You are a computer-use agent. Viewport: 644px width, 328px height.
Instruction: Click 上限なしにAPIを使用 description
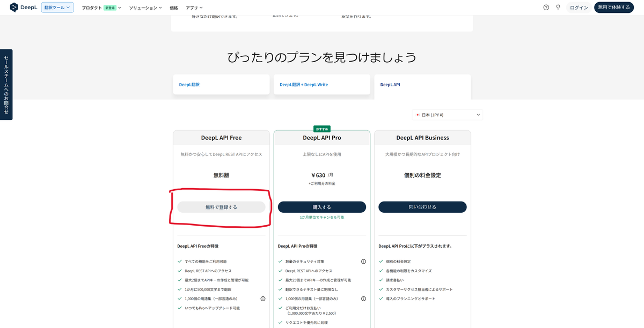pyautogui.click(x=322, y=154)
